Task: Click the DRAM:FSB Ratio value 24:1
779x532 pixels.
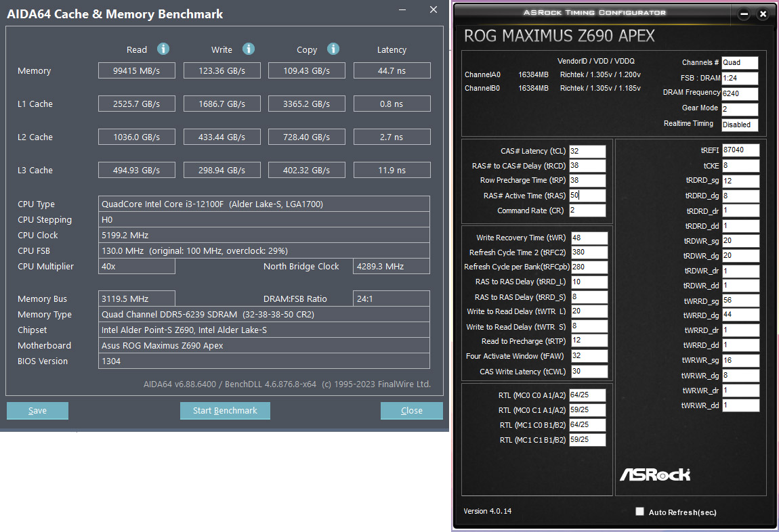Action: tap(392, 298)
